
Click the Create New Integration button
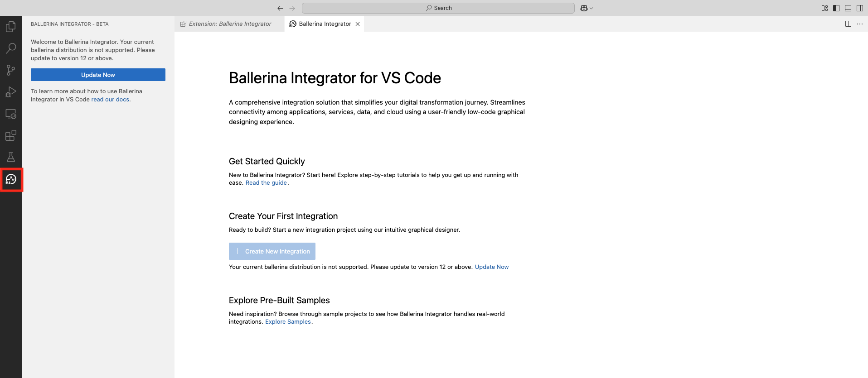(272, 251)
